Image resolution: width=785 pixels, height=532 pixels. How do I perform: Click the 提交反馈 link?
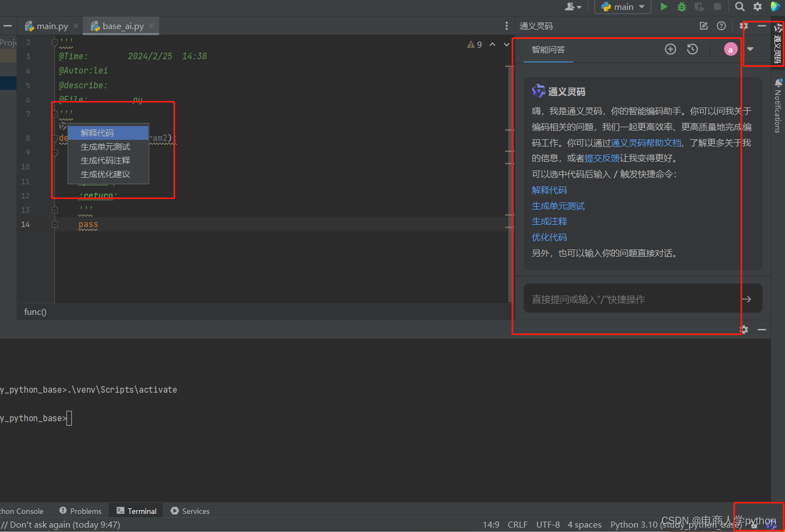coord(602,158)
